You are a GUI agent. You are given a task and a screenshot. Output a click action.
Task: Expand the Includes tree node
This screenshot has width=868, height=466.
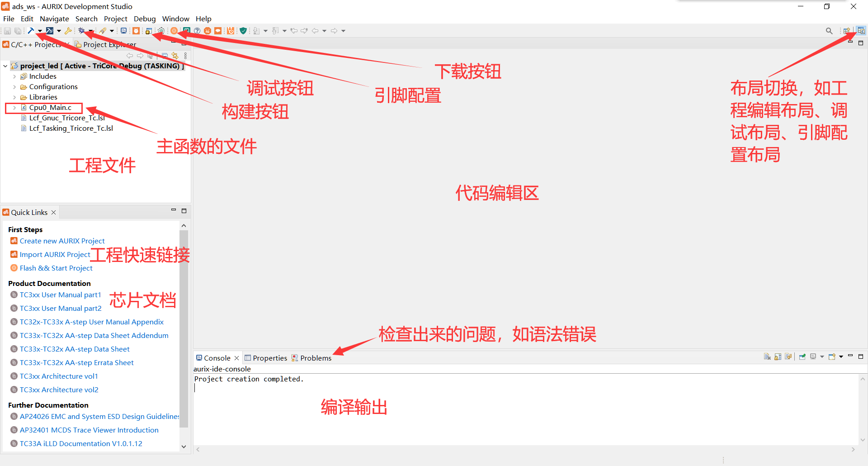[14, 76]
